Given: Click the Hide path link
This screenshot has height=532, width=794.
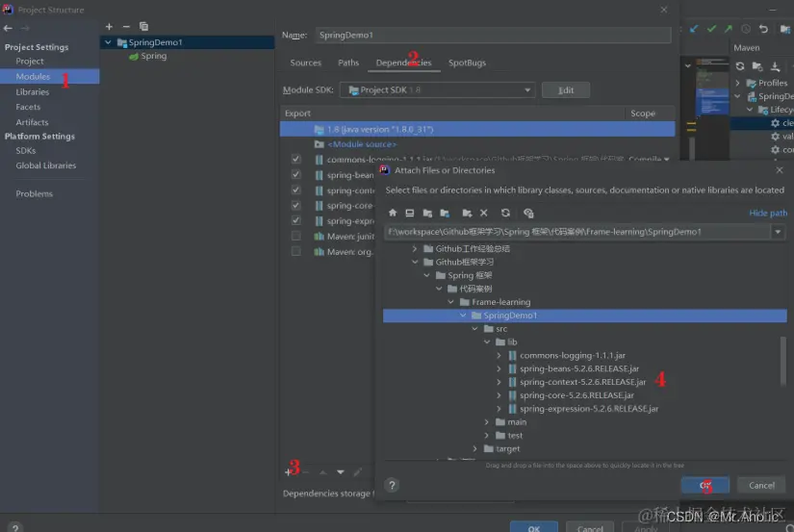Looking at the screenshot, I should [768, 214].
